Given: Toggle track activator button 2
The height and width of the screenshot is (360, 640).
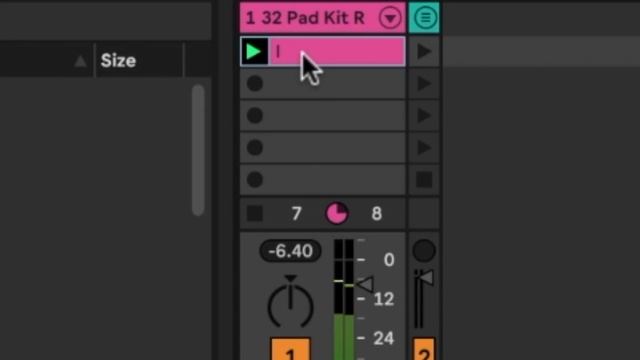Looking at the screenshot, I should coord(424,349).
